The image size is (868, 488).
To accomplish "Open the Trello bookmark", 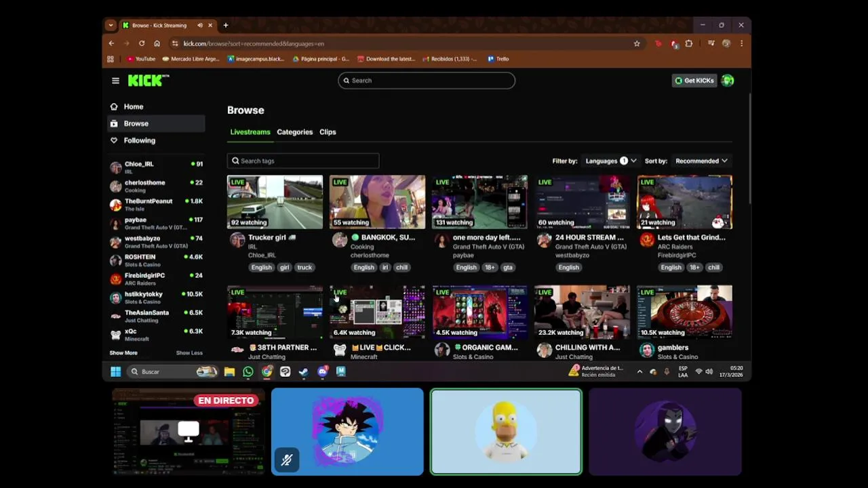I will tap(498, 59).
